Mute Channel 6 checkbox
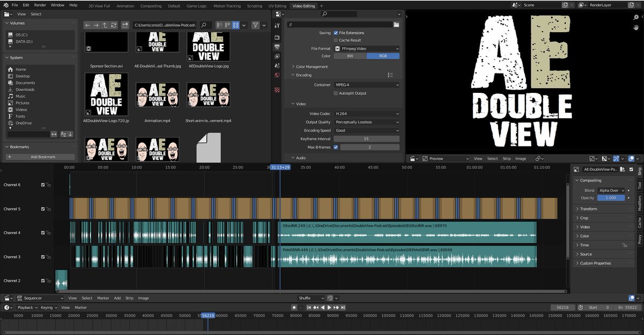This screenshot has height=335, width=644. (x=43, y=185)
